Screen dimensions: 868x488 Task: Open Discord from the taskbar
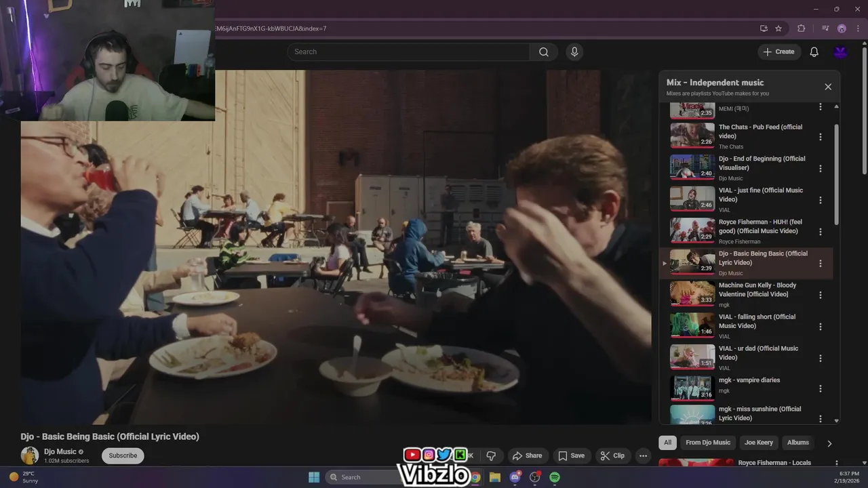coord(515,477)
